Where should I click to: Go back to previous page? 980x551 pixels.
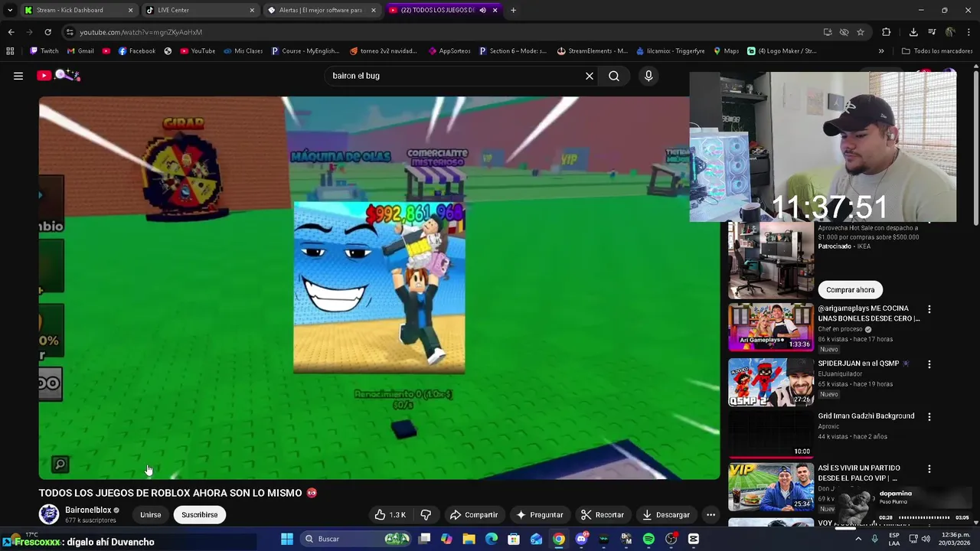(11, 32)
